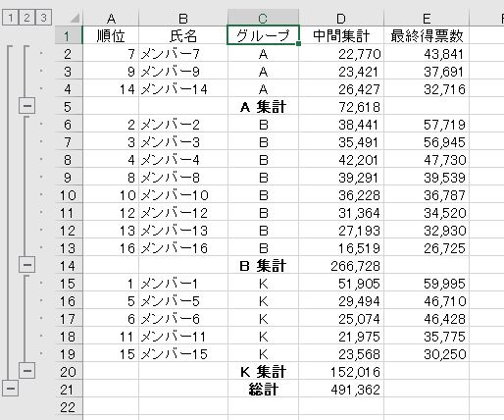Select the B 集計 label cell

click(263, 265)
